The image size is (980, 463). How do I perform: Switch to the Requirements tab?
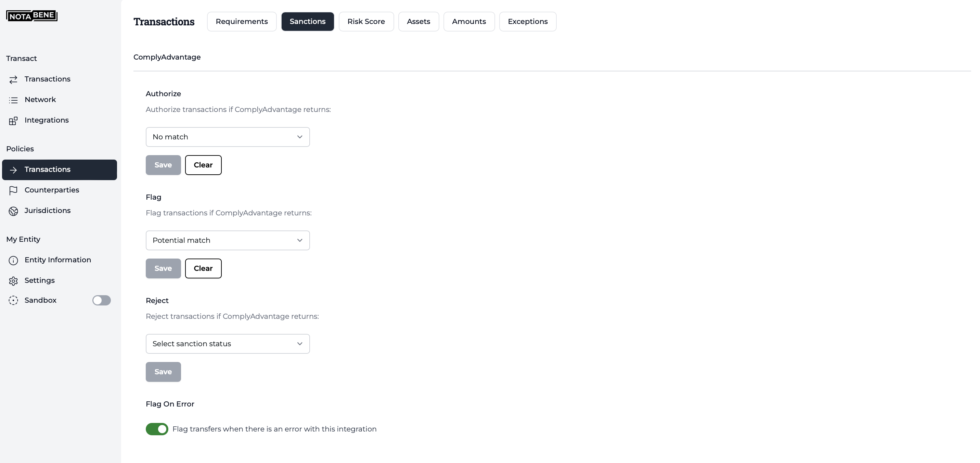pyautogui.click(x=242, y=21)
